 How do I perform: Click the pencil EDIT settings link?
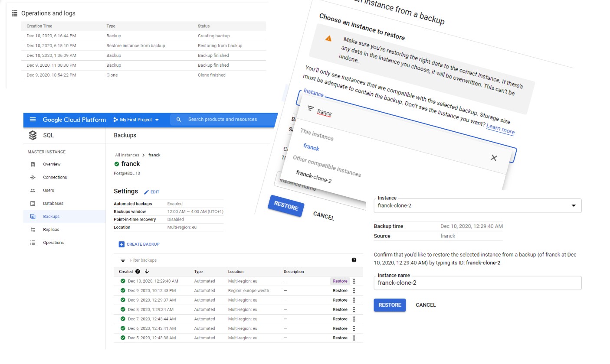click(151, 192)
